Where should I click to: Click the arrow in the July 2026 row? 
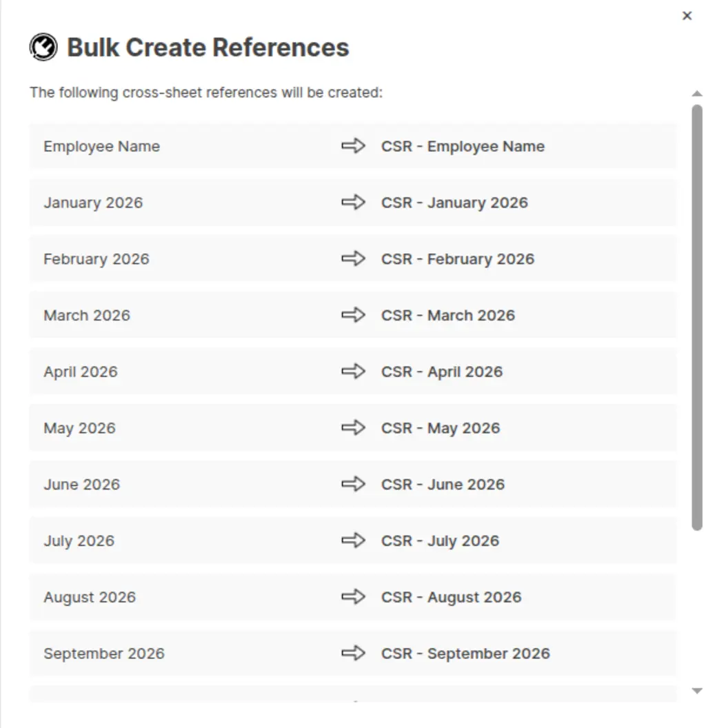click(354, 540)
